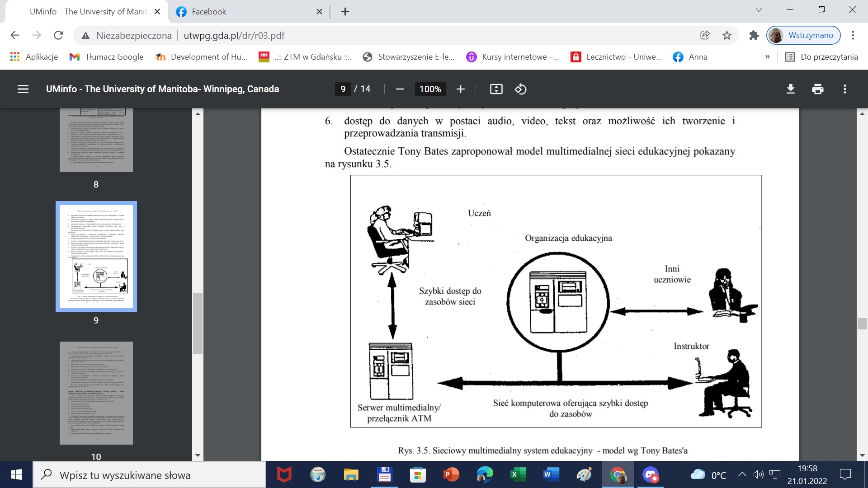Viewport: 868px width, 488px height.
Task: Expand hidden bookmarks with double chevron
Action: pyautogui.click(x=767, y=57)
